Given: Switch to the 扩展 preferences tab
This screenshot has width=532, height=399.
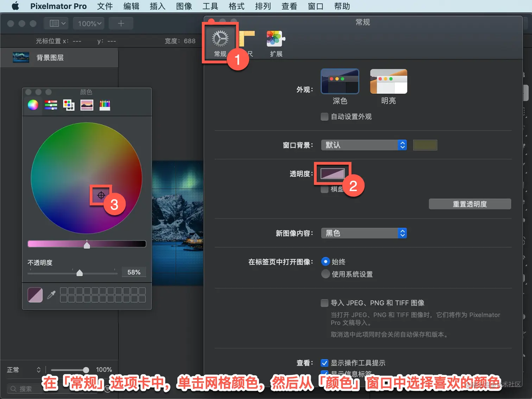Looking at the screenshot, I should [x=276, y=43].
